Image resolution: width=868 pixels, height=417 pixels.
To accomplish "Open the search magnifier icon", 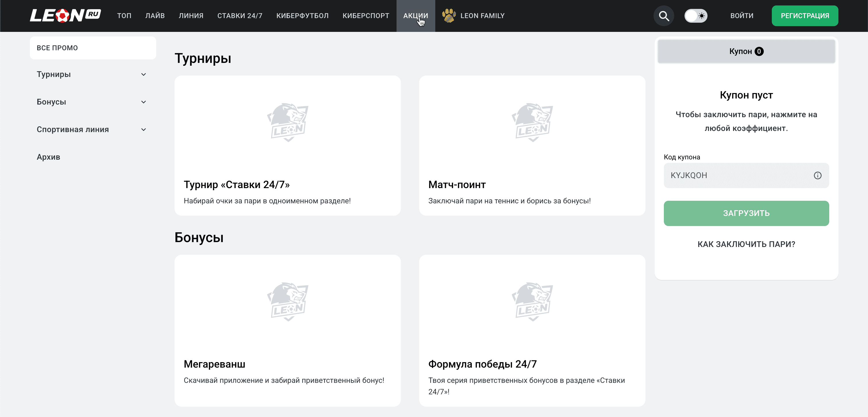I will [664, 16].
